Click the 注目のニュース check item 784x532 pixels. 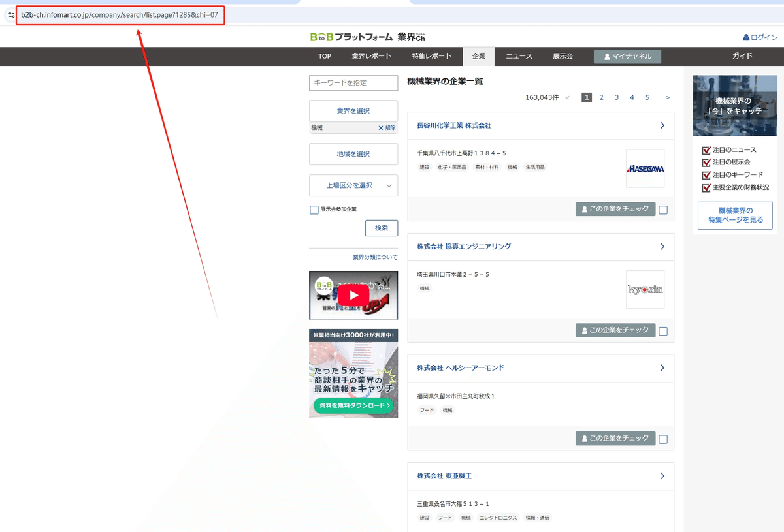pos(728,150)
